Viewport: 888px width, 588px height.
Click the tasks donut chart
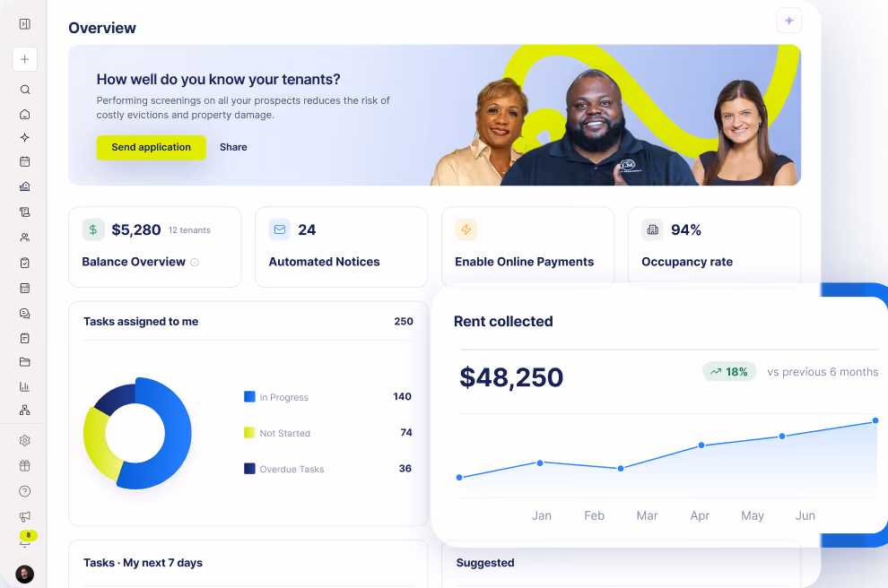[x=137, y=433]
